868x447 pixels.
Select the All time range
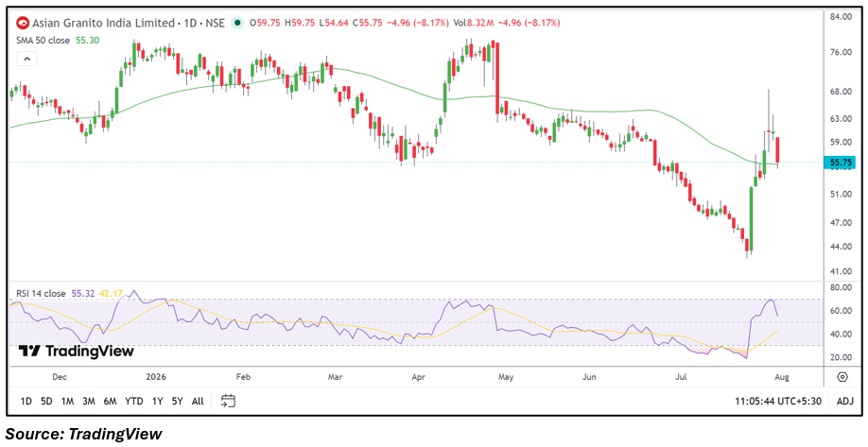[x=198, y=401]
